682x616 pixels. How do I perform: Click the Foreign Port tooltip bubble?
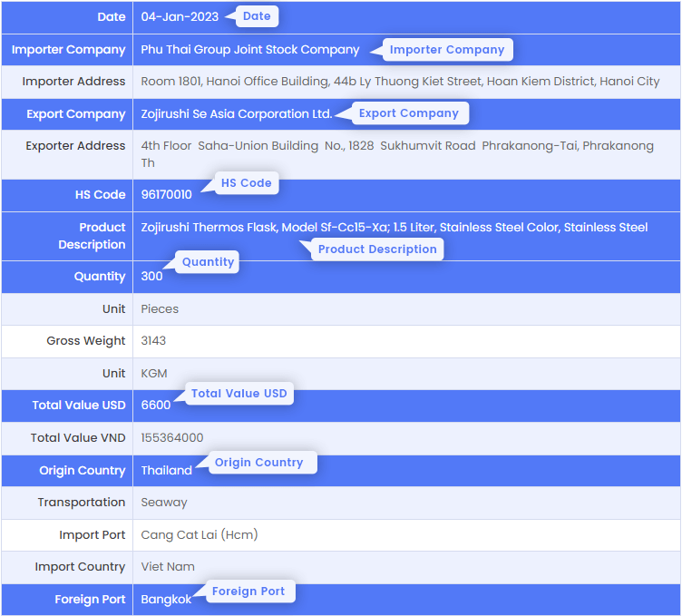[250, 592]
